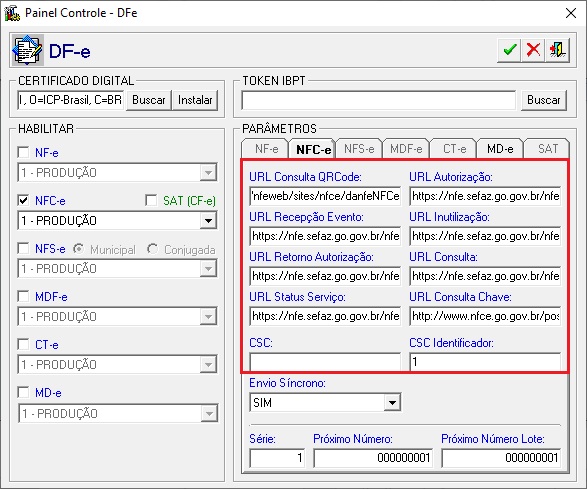Viewport: 587px width, 489px height.
Task: Close the Painel Controle window
Action: 571,13
